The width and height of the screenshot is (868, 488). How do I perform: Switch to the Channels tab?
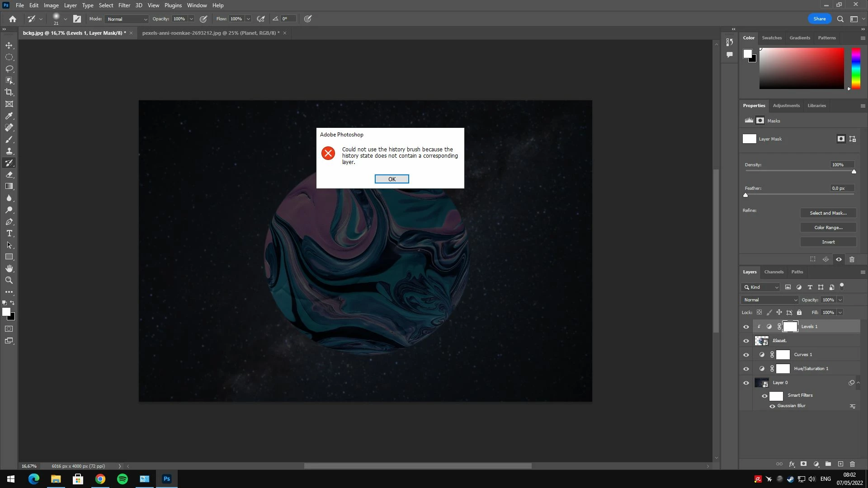click(774, 272)
